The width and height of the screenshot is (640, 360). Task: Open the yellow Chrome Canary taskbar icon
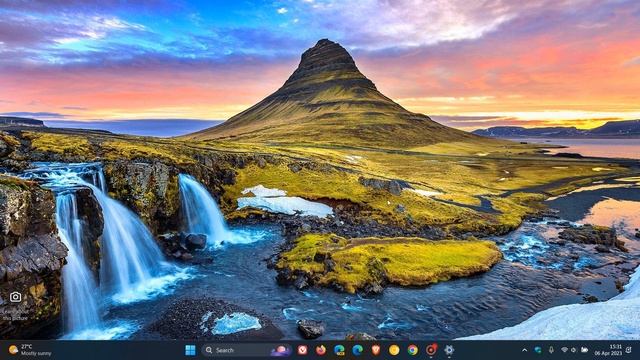coord(394,350)
